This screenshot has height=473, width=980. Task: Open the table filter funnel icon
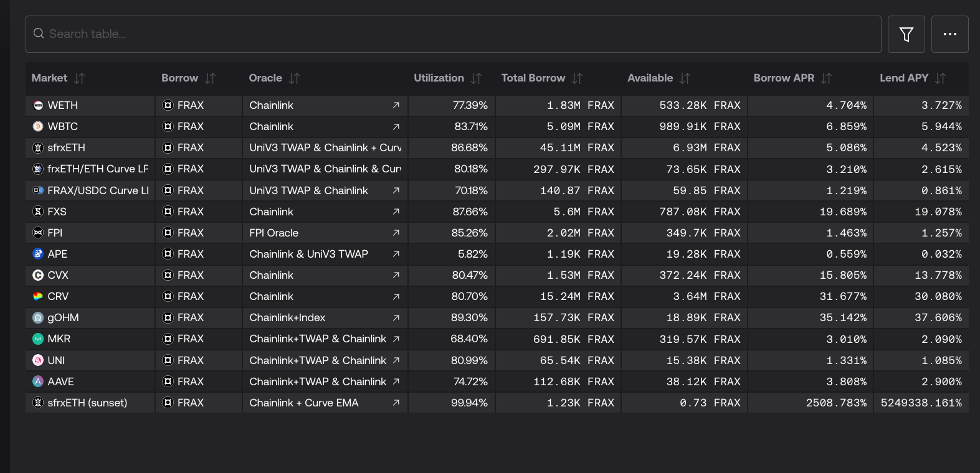point(906,34)
